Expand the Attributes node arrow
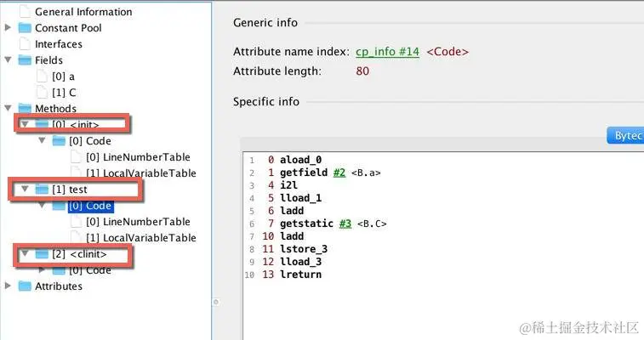 click(x=8, y=286)
